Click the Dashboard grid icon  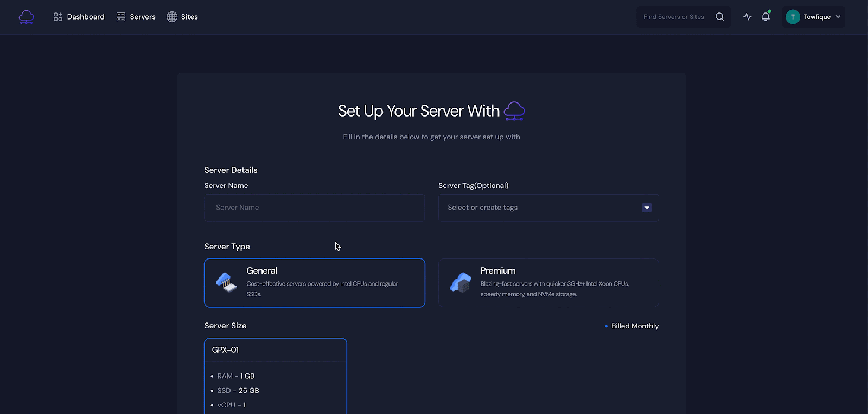[x=58, y=17]
